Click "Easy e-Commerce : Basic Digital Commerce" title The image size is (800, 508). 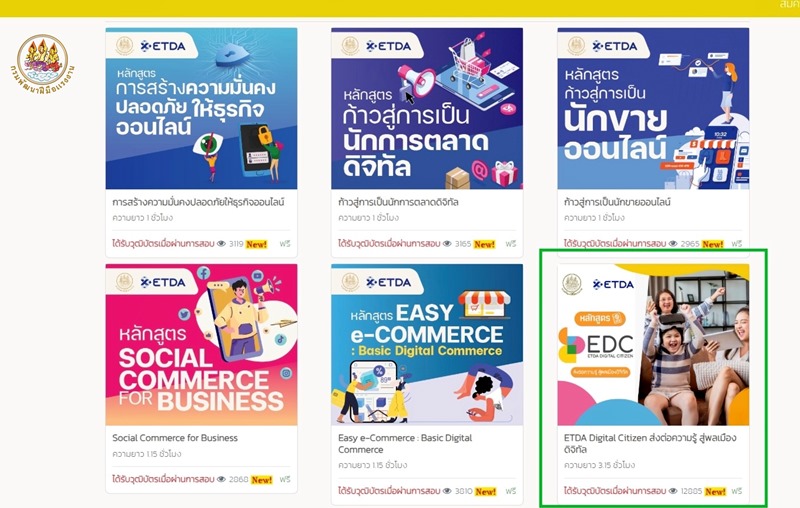click(x=405, y=444)
